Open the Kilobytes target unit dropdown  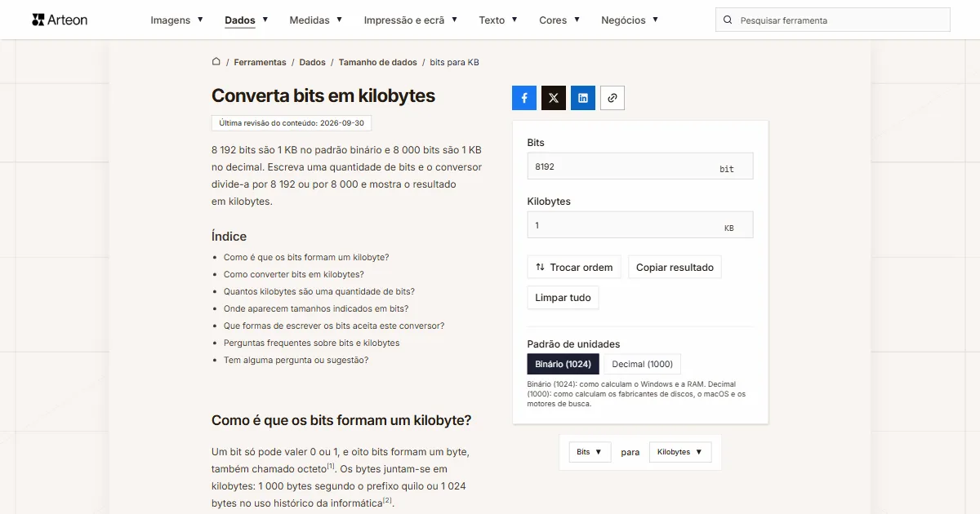(680, 452)
